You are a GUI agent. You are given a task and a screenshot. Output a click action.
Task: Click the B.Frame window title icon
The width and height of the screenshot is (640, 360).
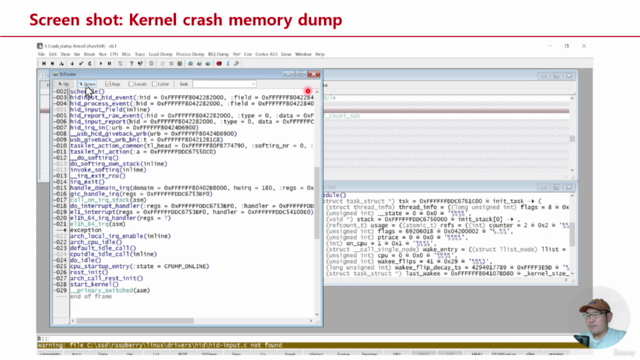click(x=56, y=74)
